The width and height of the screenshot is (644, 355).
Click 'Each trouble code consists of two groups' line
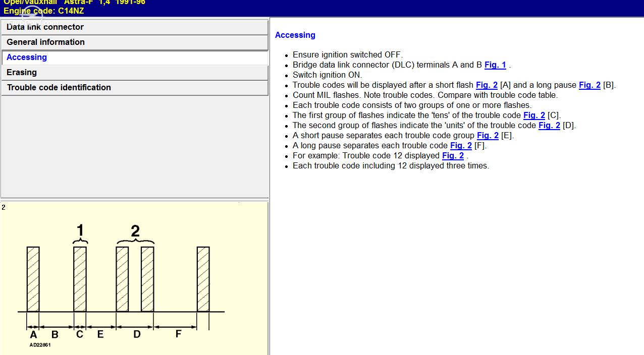point(412,105)
